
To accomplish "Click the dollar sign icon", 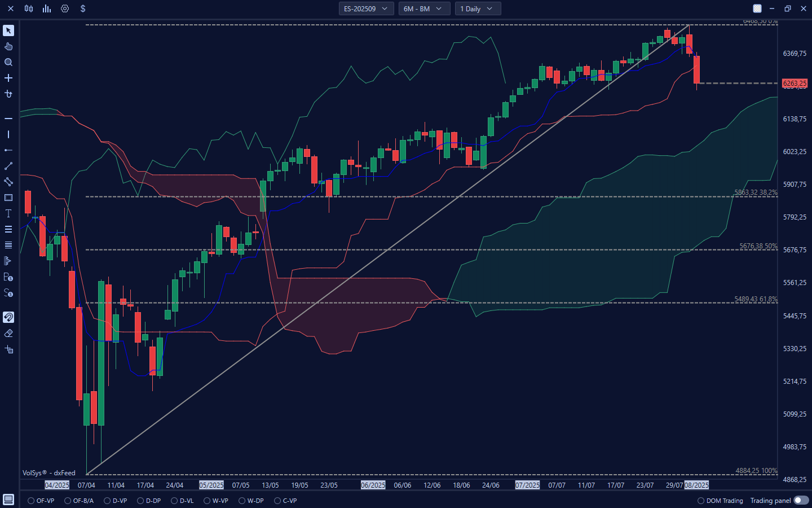I will click(83, 8).
